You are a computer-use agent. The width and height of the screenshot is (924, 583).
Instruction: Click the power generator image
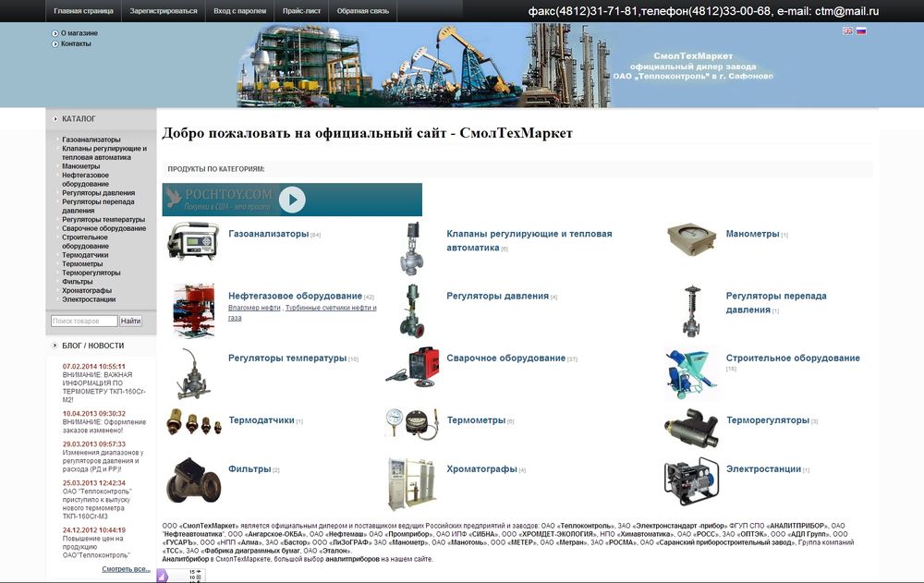[692, 481]
